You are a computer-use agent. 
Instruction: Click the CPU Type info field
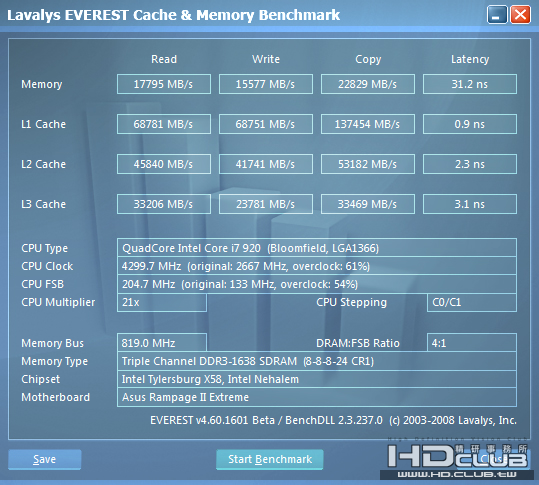tap(317, 248)
